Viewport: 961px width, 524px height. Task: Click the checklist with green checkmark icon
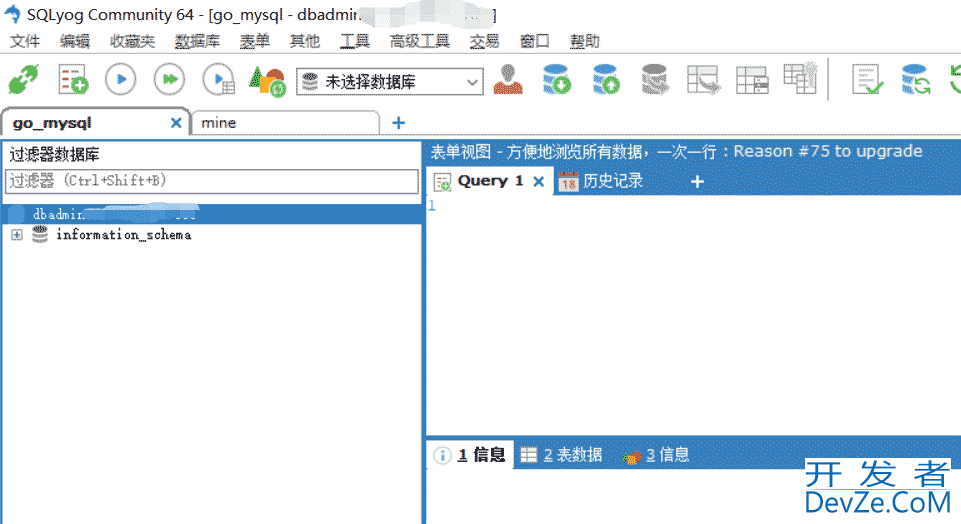(867, 80)
